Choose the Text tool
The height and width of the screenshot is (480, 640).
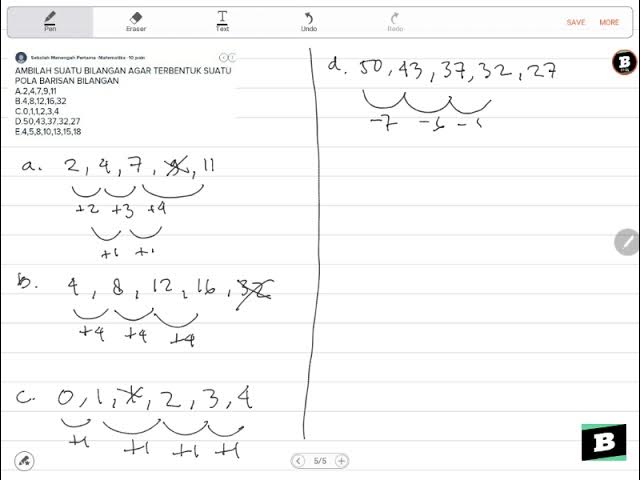click(x=222, y=22)
